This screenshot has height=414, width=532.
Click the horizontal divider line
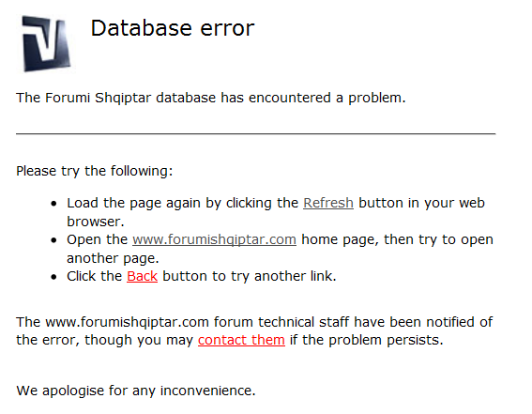255,134
